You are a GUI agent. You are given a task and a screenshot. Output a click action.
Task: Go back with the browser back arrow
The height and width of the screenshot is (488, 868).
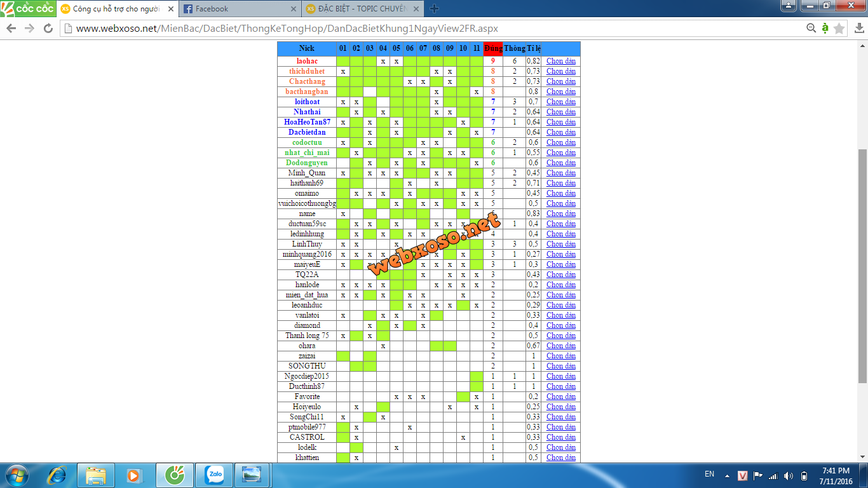pos(11,29)
